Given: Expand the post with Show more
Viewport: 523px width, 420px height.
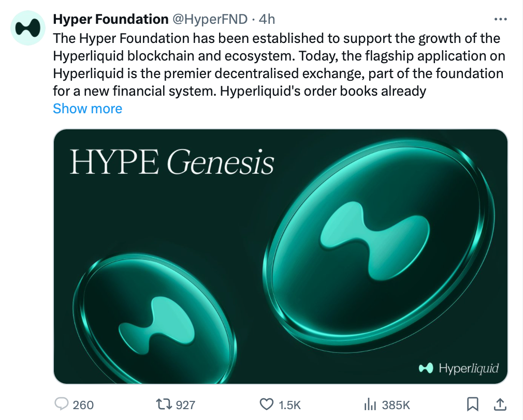Looking at the screenshot, I should [88, 109].
